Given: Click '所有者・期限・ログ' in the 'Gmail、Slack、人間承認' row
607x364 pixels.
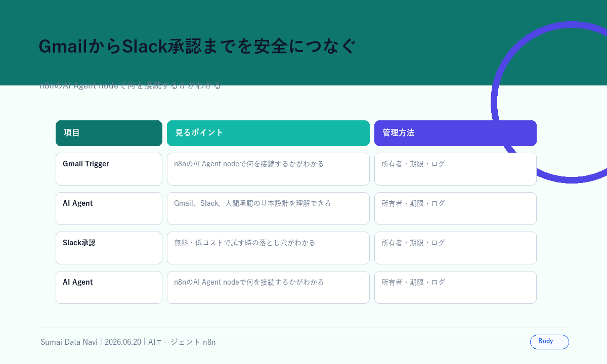Looking at the screenshot, I should coord(455,208).
